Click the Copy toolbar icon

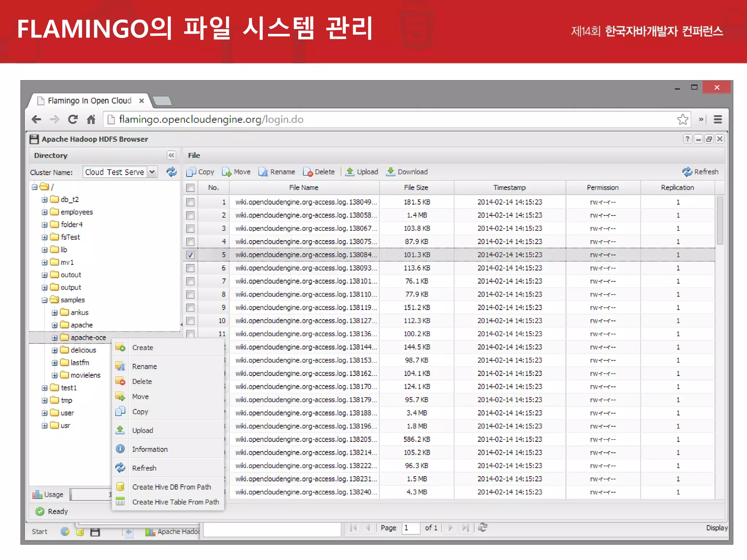[x=191, y=172]
